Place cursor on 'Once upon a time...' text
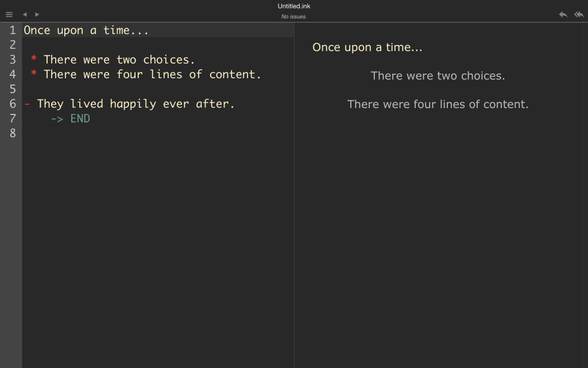This screenshot has height=368, width=588. coord(86,30)
